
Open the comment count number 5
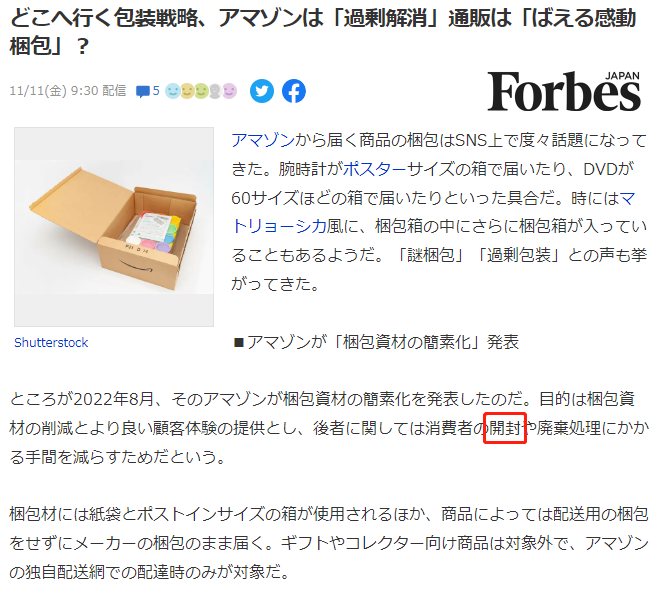tap(156, 91)
